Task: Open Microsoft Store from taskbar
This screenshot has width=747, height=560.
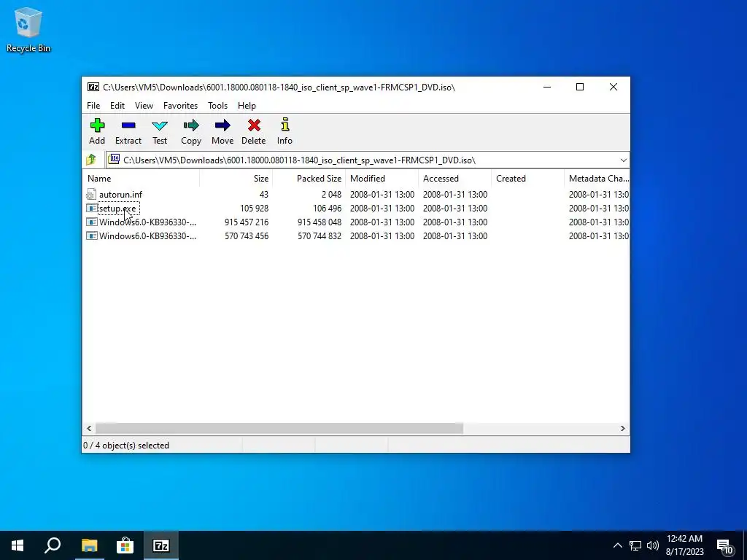Action: [125, 545]
